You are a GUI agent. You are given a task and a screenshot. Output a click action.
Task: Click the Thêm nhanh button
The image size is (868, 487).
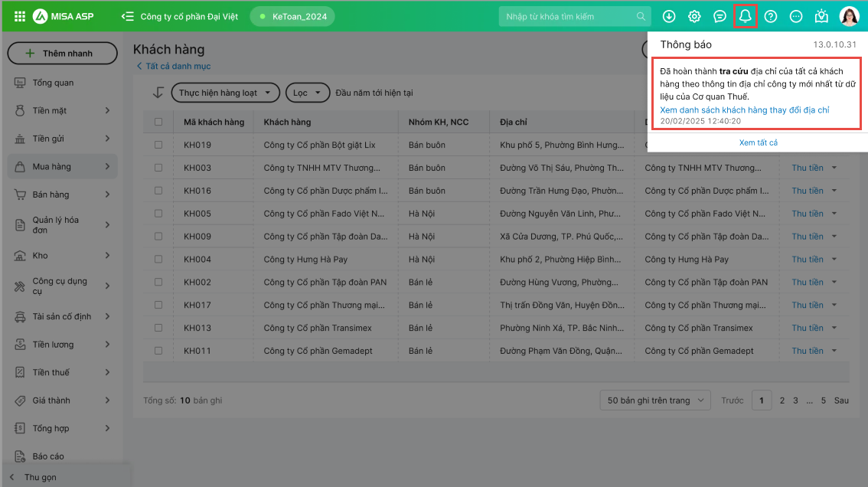[x=62, y=53]
